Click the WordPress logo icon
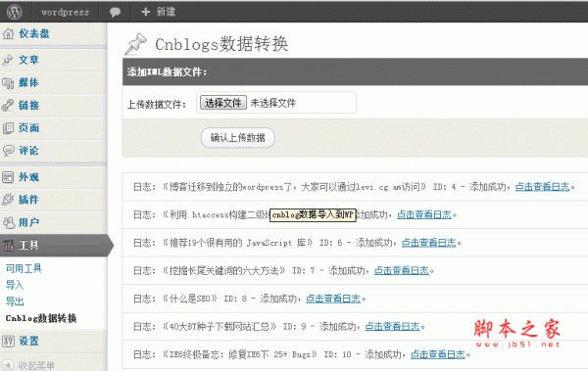The height and width of the screenshot is (371, 588). click(15, 12)
